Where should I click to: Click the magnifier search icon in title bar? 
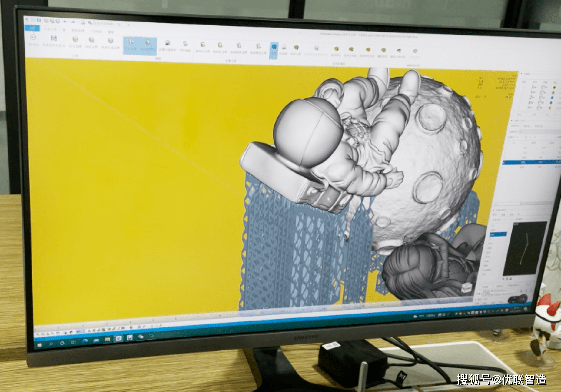(x=90, y=22)
